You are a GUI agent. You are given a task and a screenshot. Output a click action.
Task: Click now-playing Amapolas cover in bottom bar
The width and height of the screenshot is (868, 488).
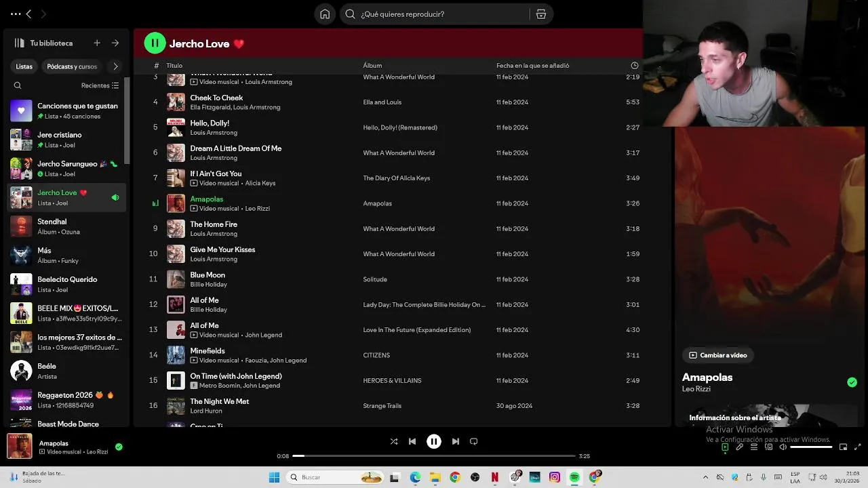click(19, 446)
